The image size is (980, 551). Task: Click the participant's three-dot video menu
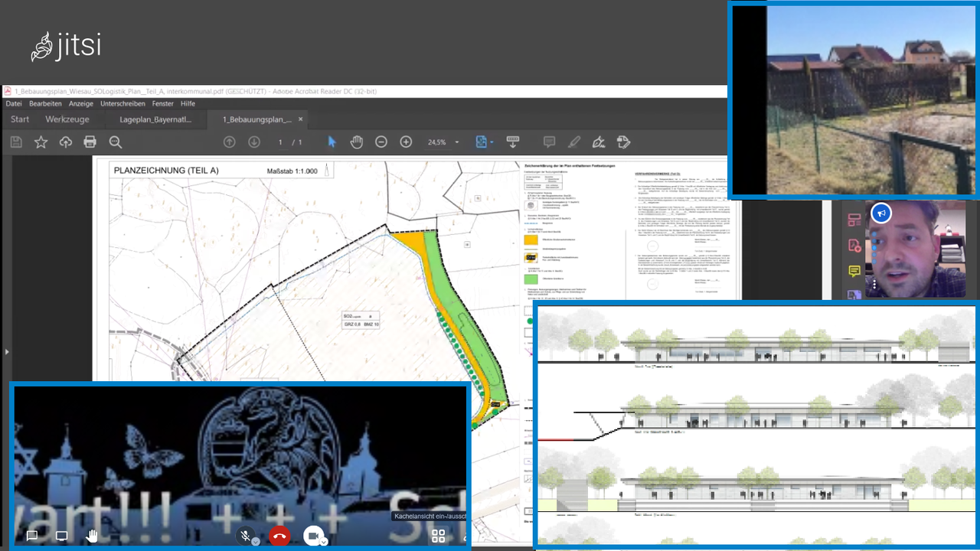coord(874,284)
